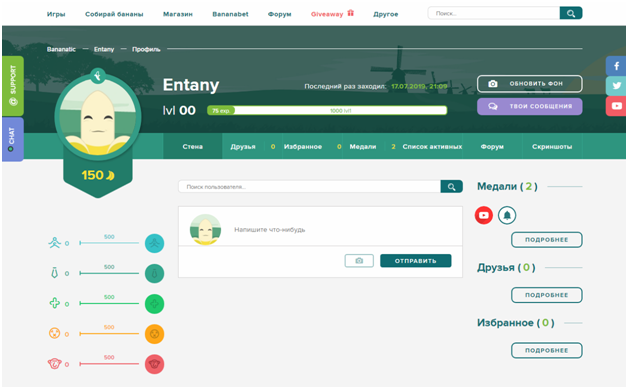This screenshot has height=389, width=628.
Task: Click the Отправить button
Action: pyautogui.click(x=416, y=261)
